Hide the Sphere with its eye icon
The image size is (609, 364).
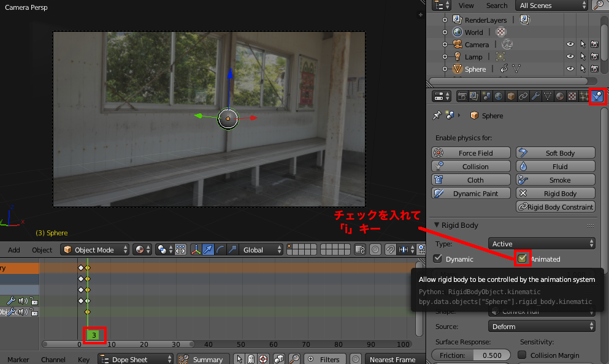click(x=570, y=69)
